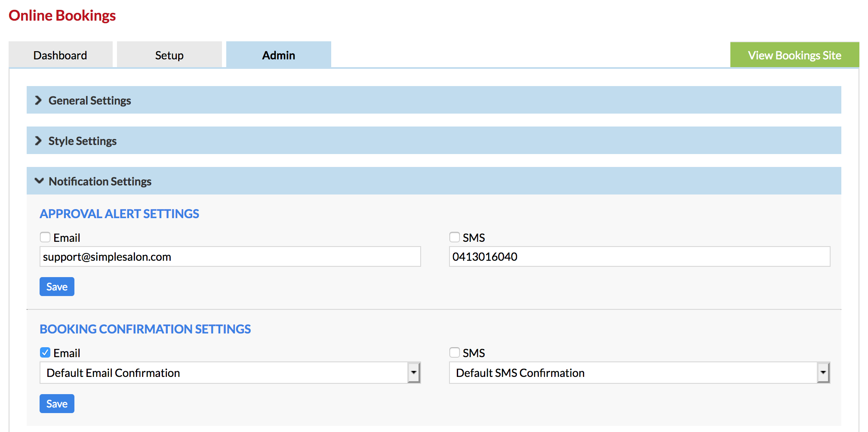Switch to the Setup tab
Image resolution: width=868 pixels, height=432 pixels.
click(x=169, y=55)
